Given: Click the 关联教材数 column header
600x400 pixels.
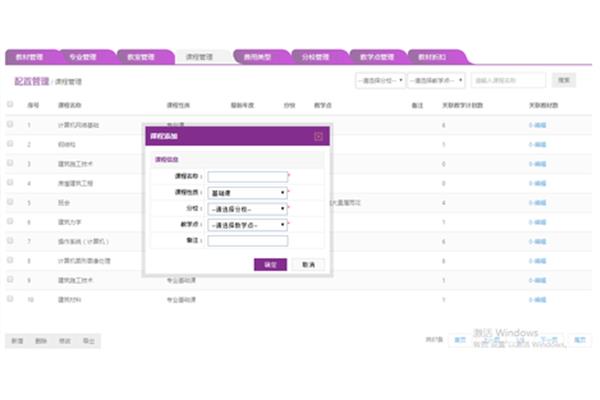Looking at the screenshot, I should (543, 105).
